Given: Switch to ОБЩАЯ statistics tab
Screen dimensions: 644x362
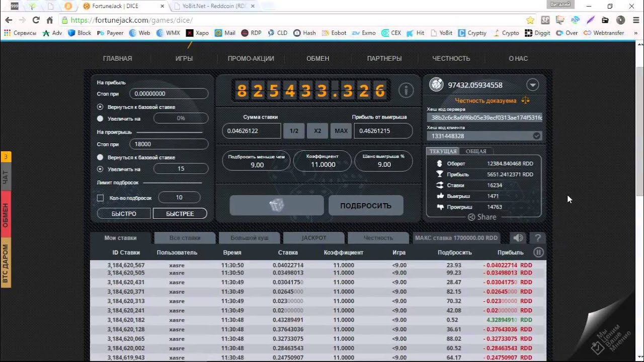Looking at the screenshot, I should (476, 151).
